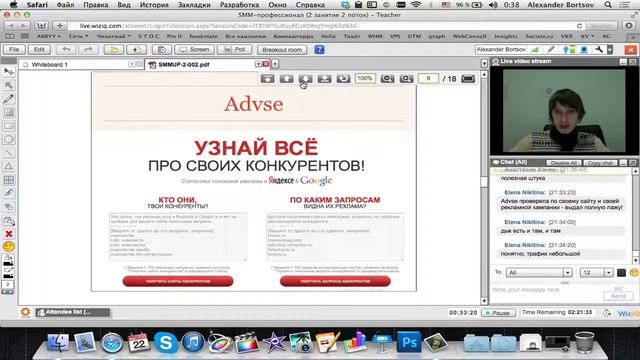This screenshot has width=640, height=360.
Task: Click the PDF zoom percentage field
Action: tap(365, 78)
